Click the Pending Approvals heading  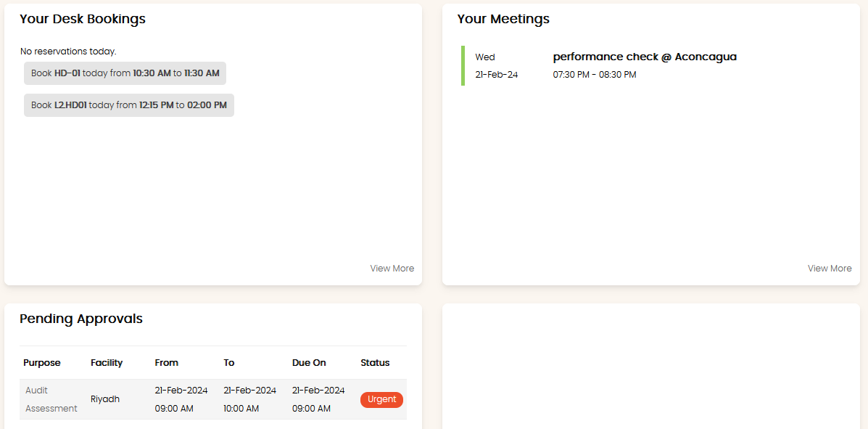click(81, 319)
